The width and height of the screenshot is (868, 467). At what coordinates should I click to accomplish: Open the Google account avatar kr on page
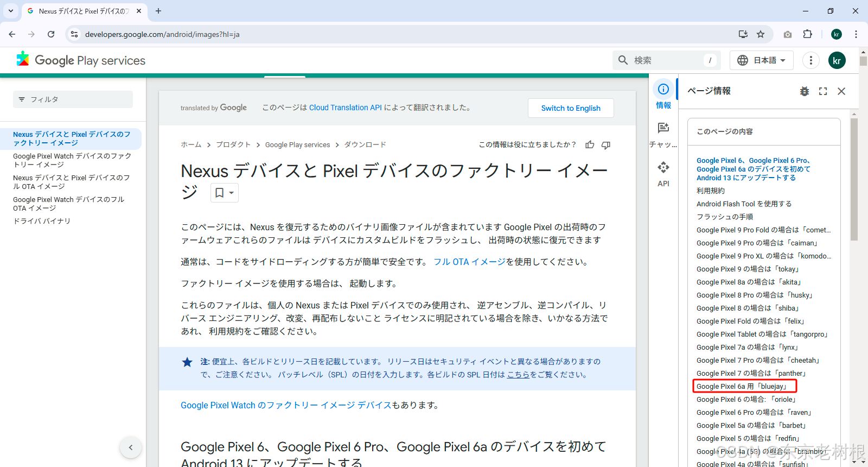[x=837, y=60]
